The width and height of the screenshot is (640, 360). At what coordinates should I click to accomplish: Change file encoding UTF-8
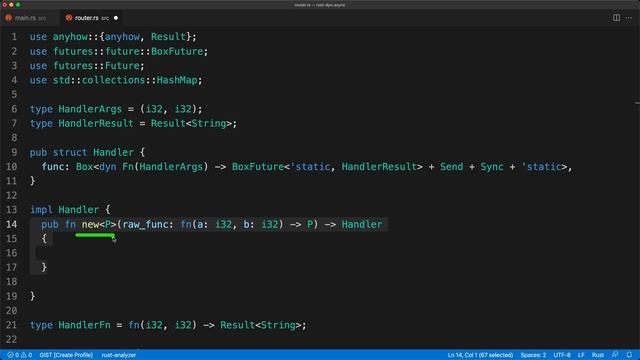pos(562,355)
